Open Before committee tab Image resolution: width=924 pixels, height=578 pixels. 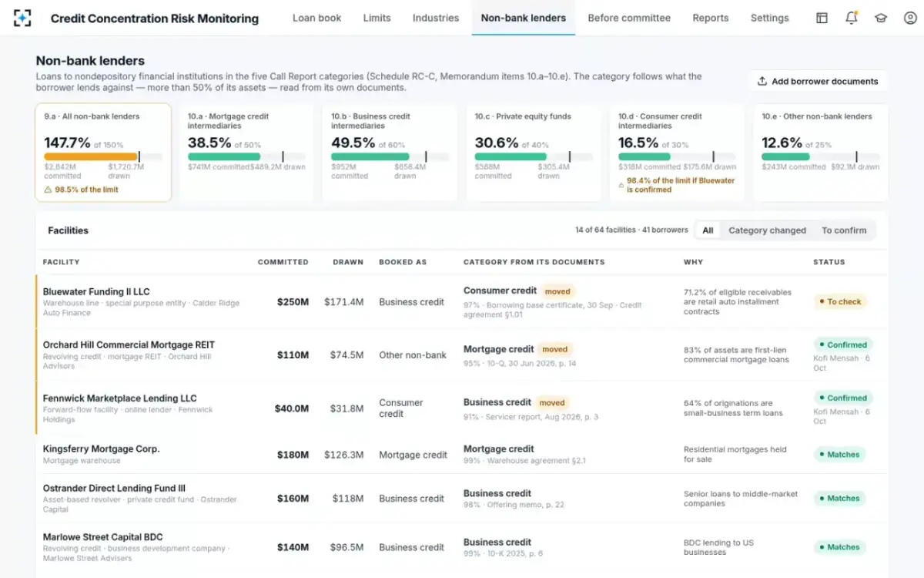629,18
